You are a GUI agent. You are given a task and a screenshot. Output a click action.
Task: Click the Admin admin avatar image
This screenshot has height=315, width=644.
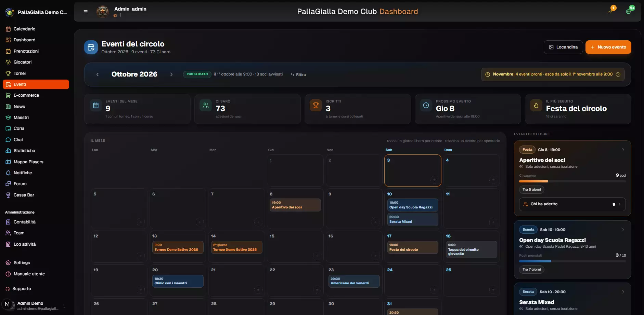(x=103, y=12)
